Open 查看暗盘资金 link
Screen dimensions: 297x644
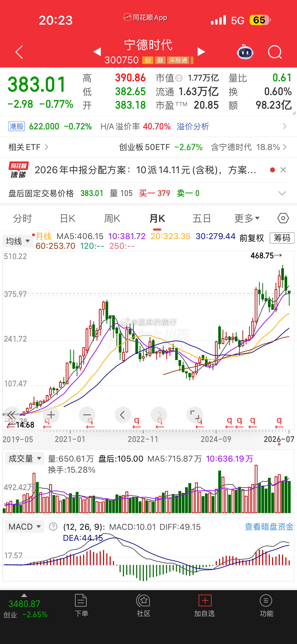[x=269, y=527]
